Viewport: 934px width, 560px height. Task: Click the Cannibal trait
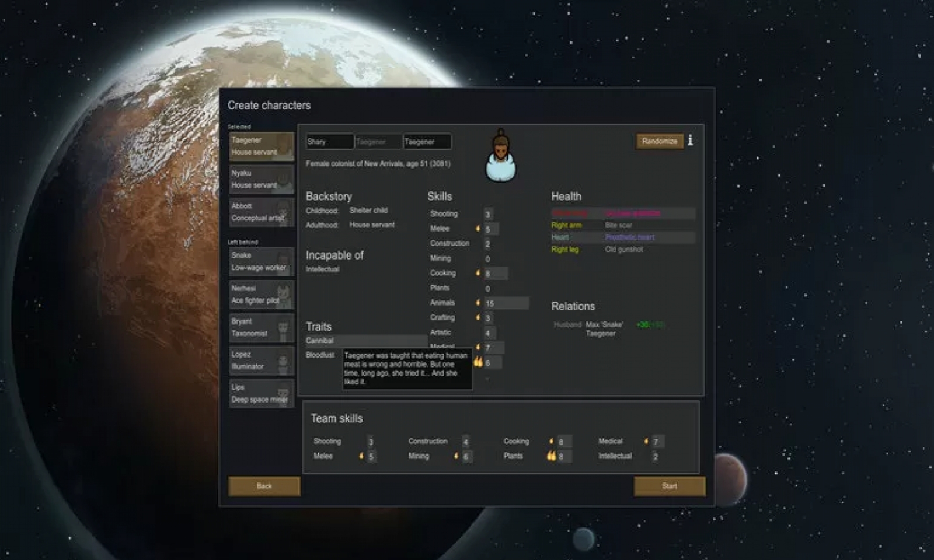[366, 340]
